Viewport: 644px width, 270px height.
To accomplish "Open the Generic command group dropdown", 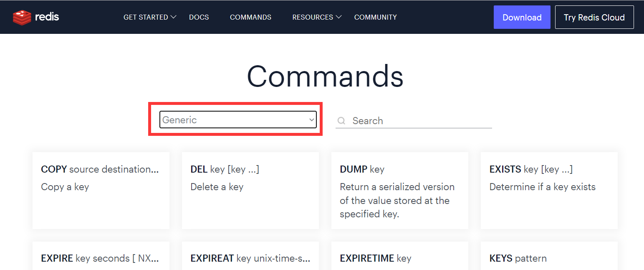I will coord(238,120).
